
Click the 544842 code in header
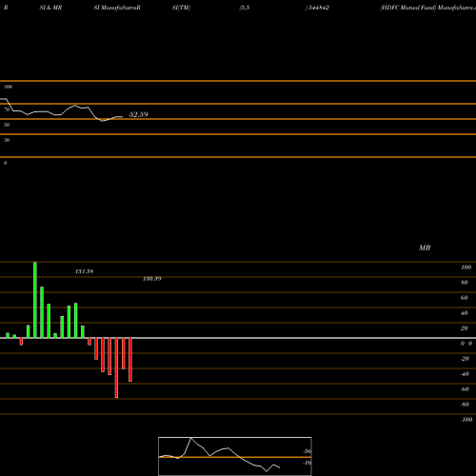click(x=318, y=8)
